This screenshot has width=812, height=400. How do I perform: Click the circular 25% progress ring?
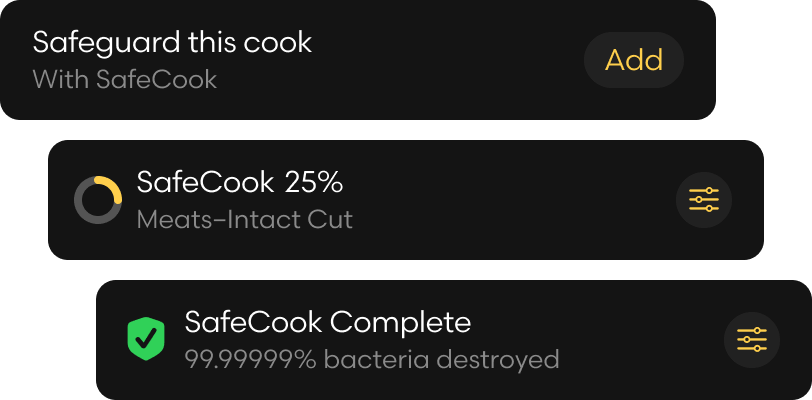[98, 200]
